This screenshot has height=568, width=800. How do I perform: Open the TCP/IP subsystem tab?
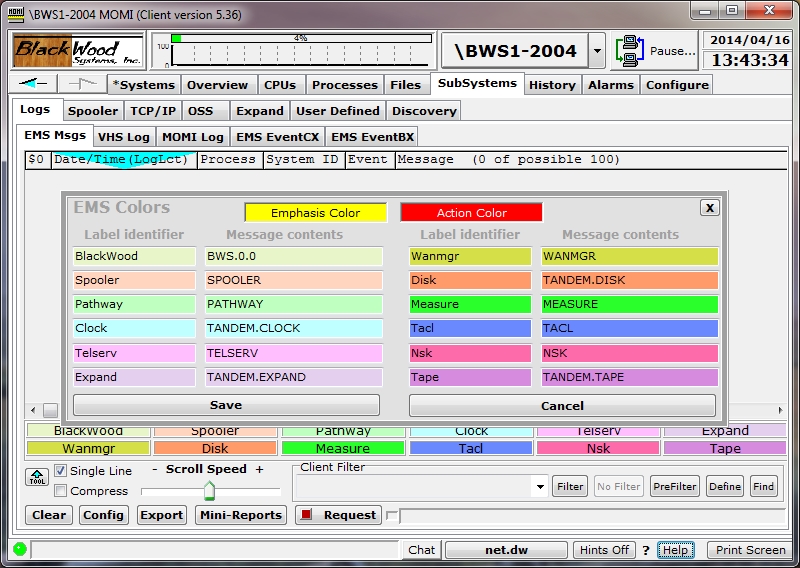[155, 111]
